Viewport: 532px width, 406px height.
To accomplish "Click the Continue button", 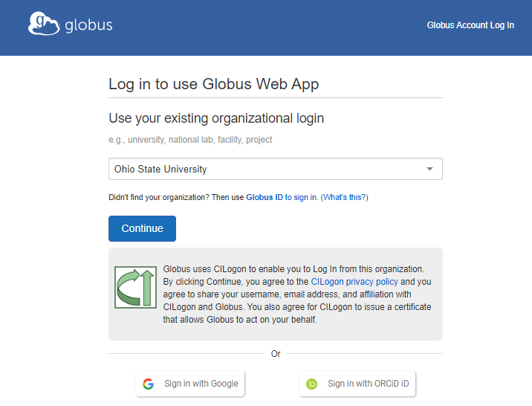I will click(142, 228).
